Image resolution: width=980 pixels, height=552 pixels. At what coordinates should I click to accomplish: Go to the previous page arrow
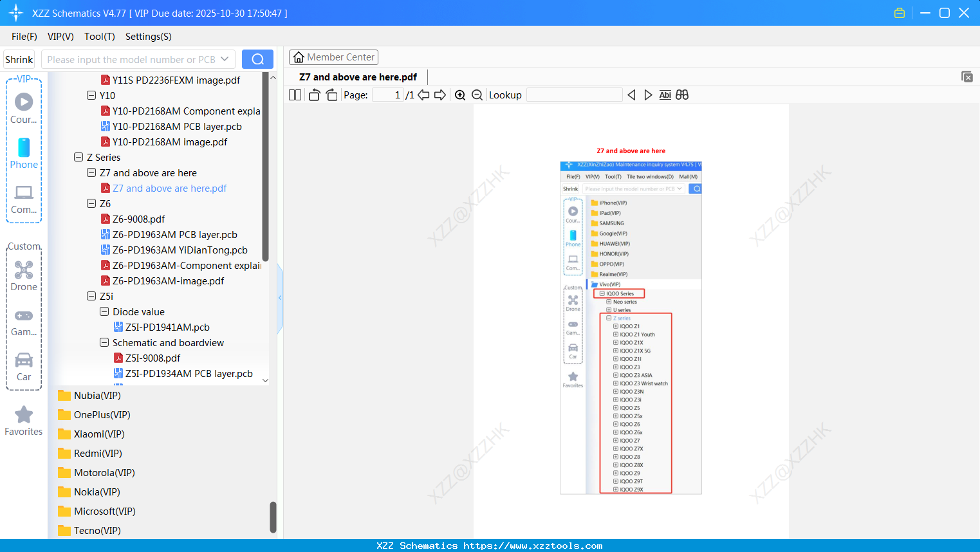423,95
